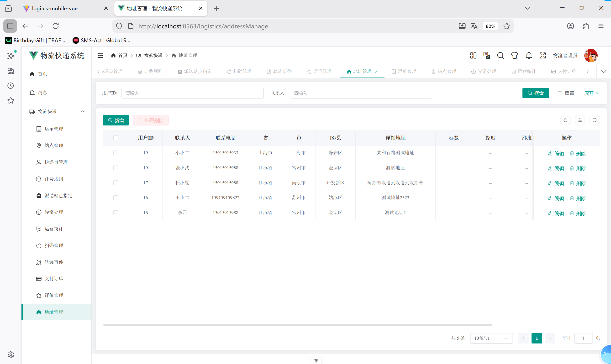
Task: Open 站点管理 in the sidebar menu
Action: pyautogui.click(x=54, y=146)
